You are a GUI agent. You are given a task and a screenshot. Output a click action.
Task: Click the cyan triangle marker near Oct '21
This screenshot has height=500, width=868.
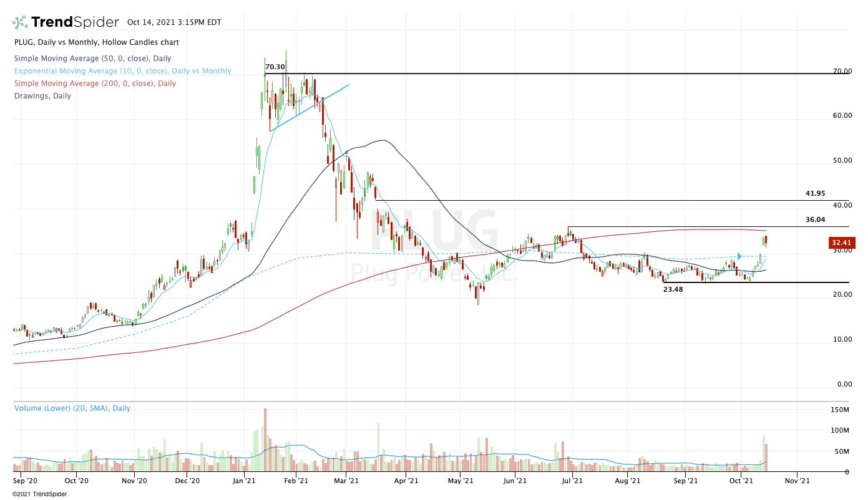[739, 256]
